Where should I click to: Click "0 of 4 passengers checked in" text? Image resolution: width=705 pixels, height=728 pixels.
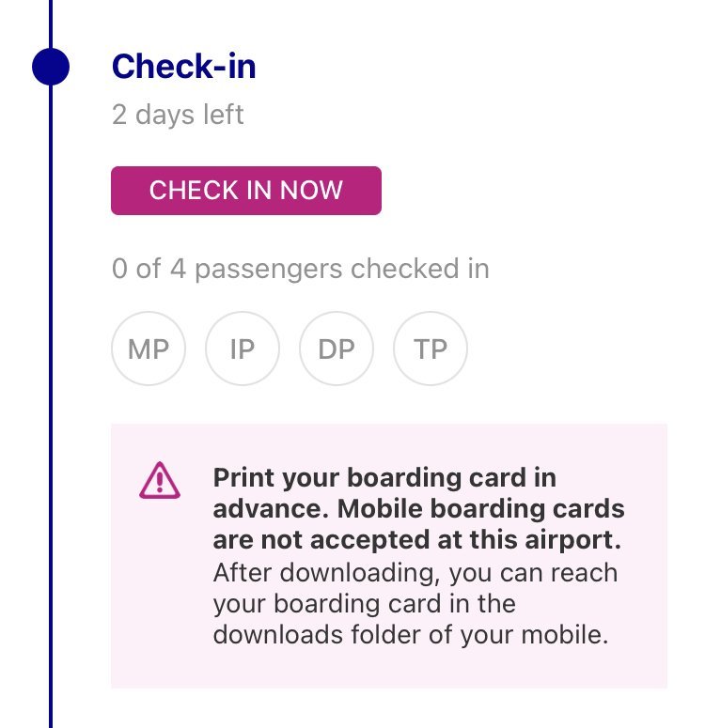point(300,270)
